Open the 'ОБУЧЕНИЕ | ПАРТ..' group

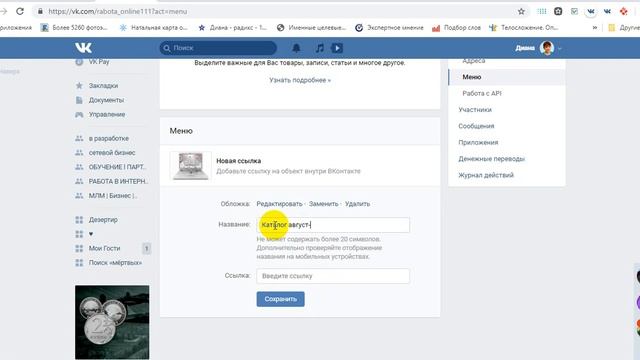pyautogui.click(x=117, y=167)
